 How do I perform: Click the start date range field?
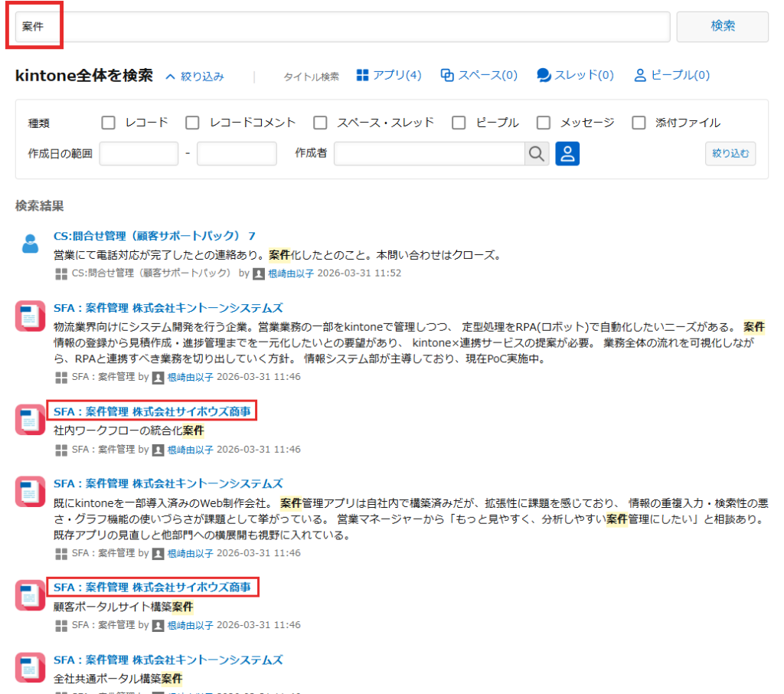click(139, 154)
